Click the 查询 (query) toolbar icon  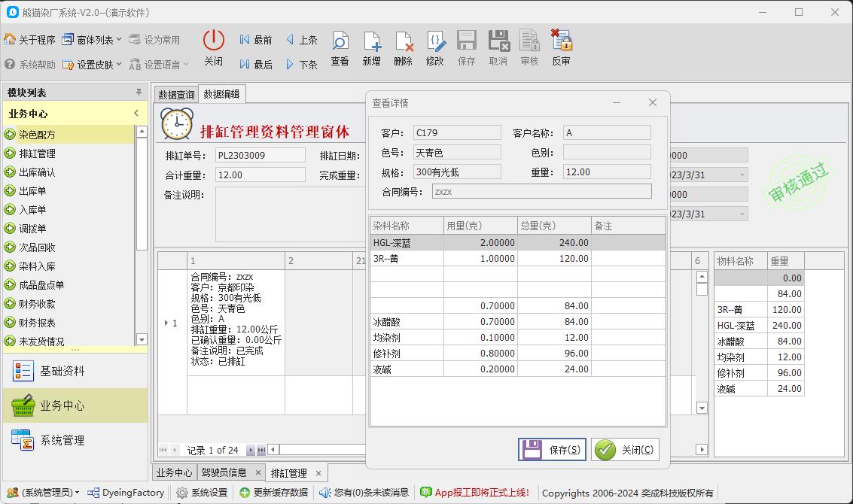tap(340, 47)
